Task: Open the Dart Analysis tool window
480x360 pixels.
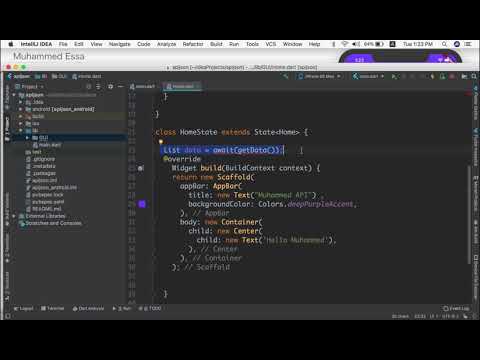Action: point(88,308)
